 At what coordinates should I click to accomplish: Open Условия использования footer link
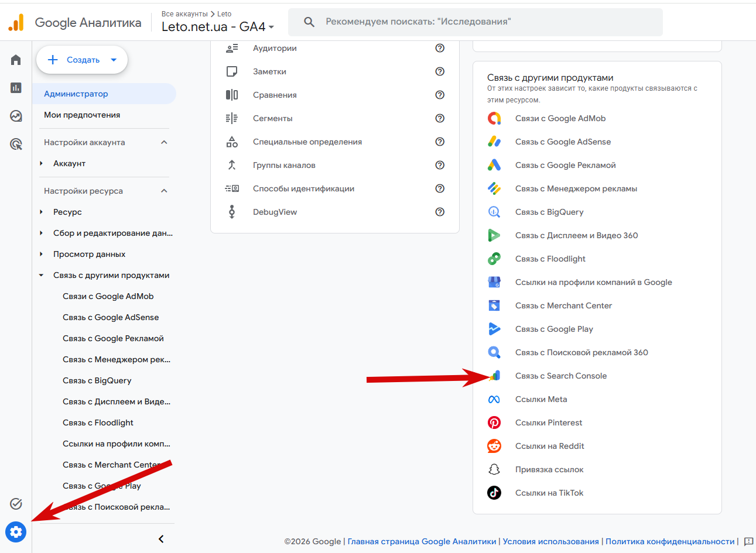[550, 542]
